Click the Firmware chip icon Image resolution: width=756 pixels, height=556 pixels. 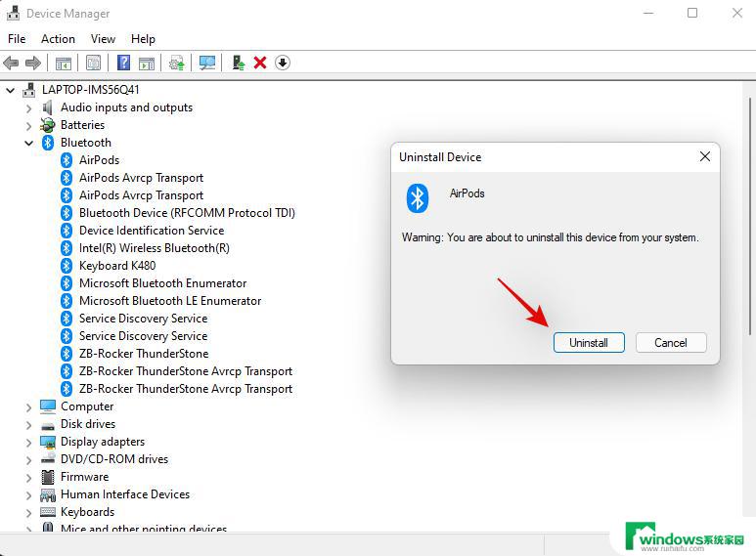(48, 477)
